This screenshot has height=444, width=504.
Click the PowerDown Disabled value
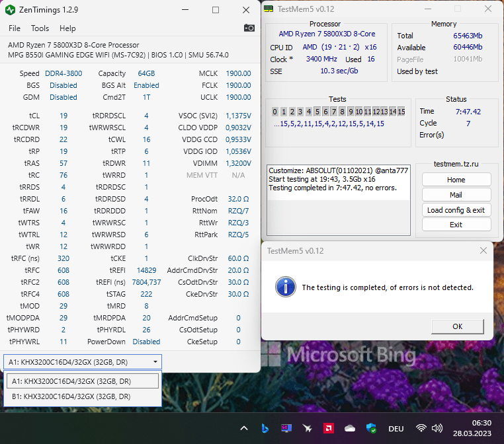click(146, 342)
